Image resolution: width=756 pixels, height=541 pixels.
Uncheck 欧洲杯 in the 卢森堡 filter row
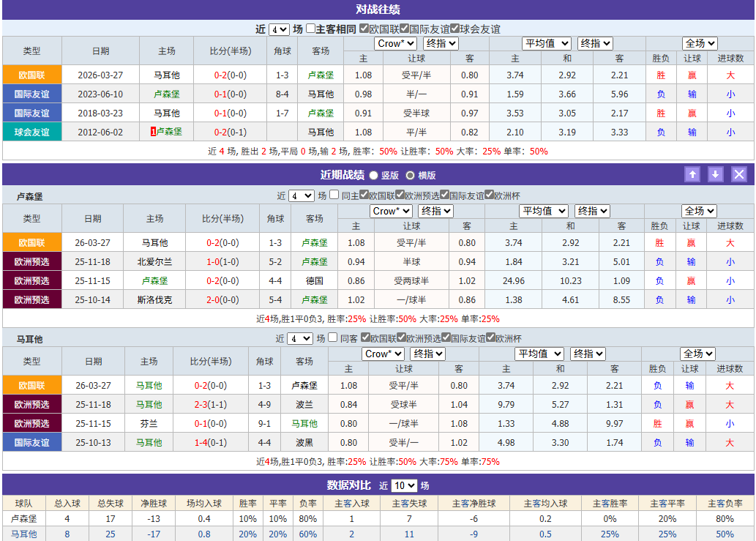click(489, 193)
